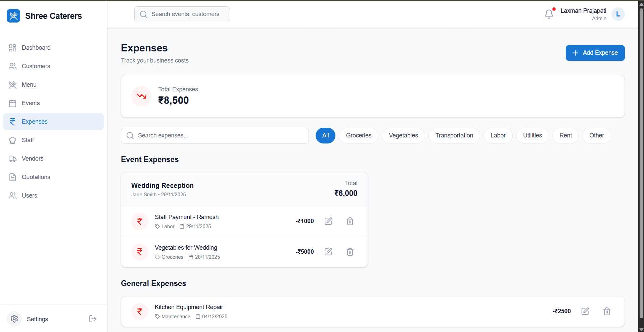The width and height of the screenshot is (644, 332).
Task: Open the Menu section using crossed-utensils icon
Action: pyautogui.click(x=12, y=85)
